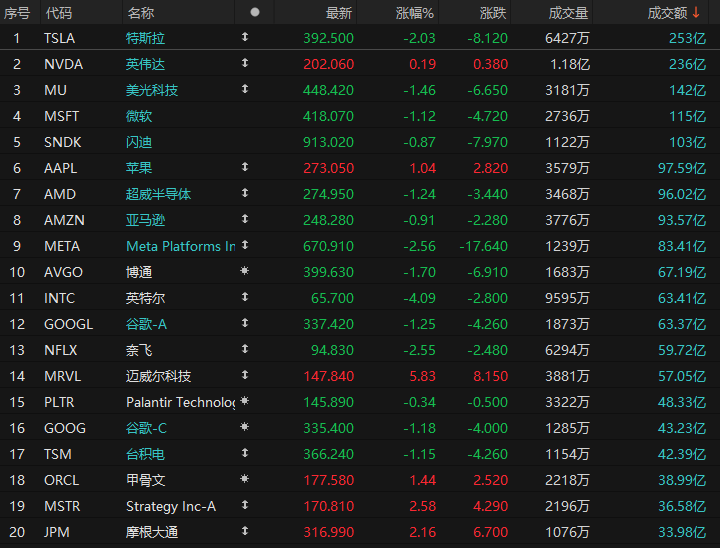Click the turnover cell 33.98亿
Image resolution: width=720 pixels, height=548 pixels.
tap(682, 532)
